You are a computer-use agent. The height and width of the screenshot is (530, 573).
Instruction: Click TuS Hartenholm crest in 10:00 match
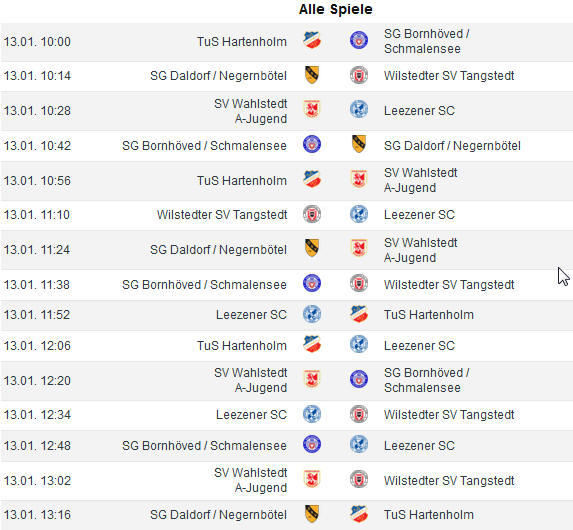[x=312, y=40]
